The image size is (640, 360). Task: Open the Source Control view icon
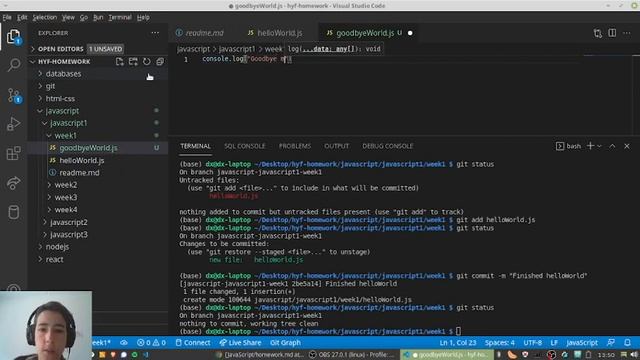(x=14, y=96)
